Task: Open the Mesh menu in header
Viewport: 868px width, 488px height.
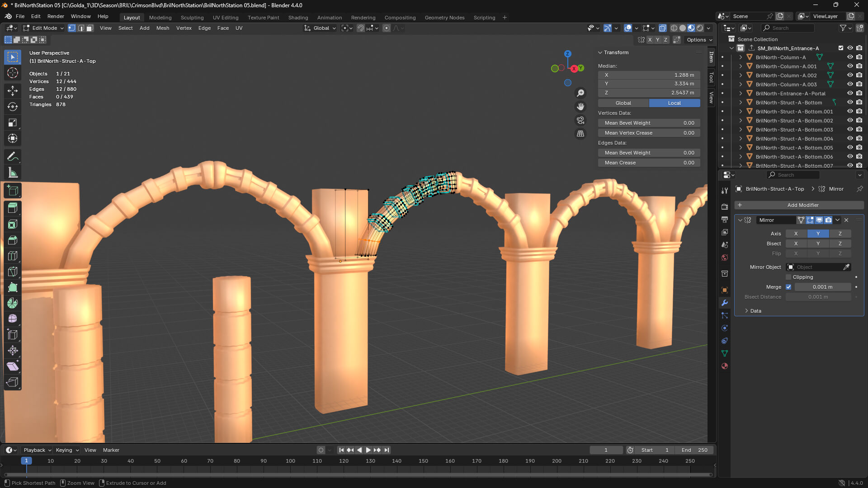Action: (x=163, y=28)
